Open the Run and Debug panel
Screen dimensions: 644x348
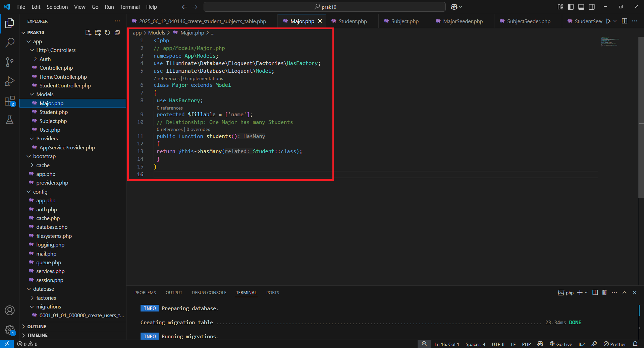coord(10,81)
